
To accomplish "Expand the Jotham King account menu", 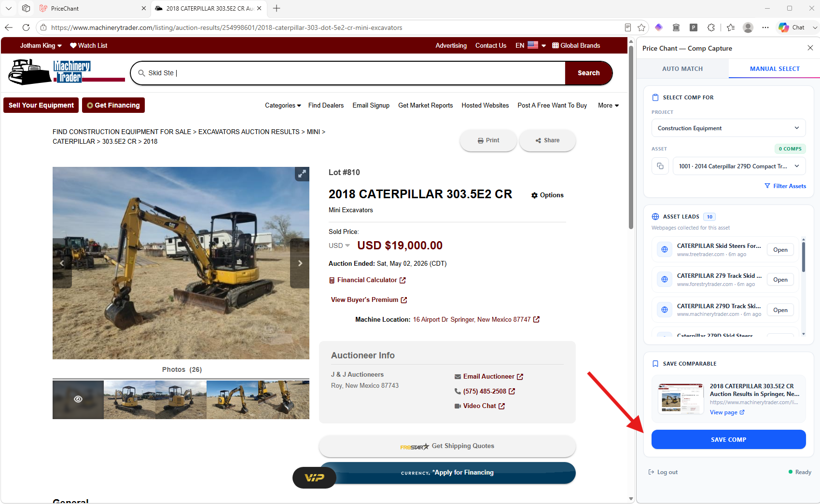I will (41, 45).
